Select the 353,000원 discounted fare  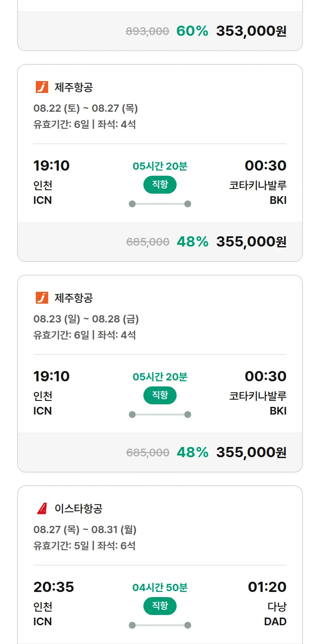(x=251, y=31)
